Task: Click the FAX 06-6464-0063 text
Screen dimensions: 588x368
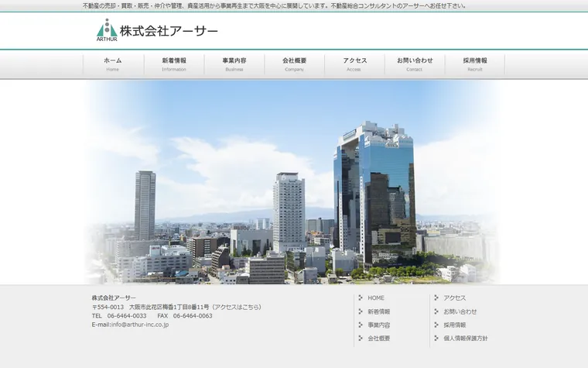Action: (185, 316)
